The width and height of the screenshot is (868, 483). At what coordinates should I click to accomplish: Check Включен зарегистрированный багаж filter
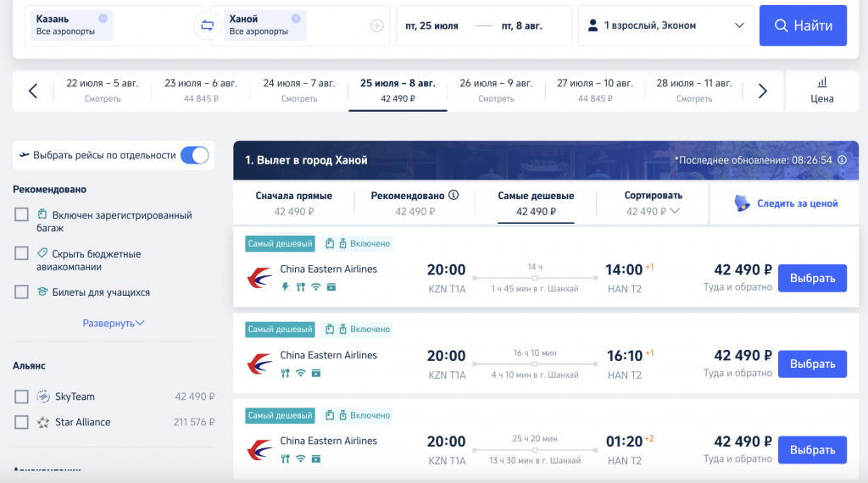pos(21,214)
